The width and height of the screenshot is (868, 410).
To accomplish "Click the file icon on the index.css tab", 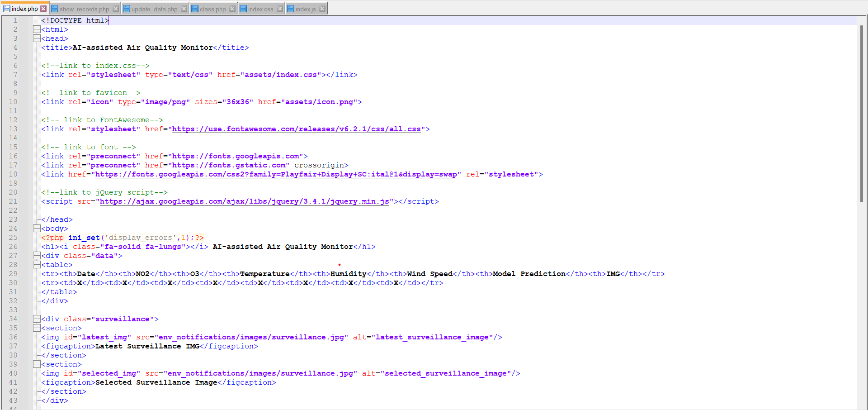I will [x=243, y=8].
